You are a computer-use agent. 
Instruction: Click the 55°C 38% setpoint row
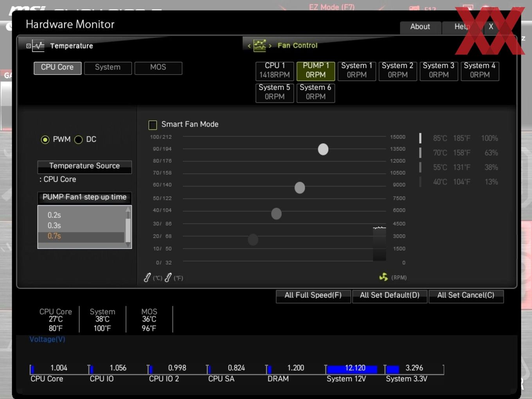(459, 167)
